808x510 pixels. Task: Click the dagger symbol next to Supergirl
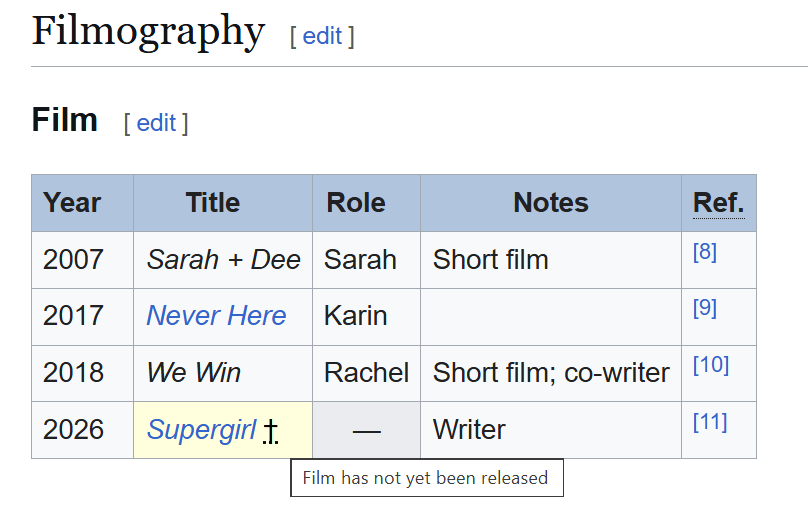click(271, 431)
